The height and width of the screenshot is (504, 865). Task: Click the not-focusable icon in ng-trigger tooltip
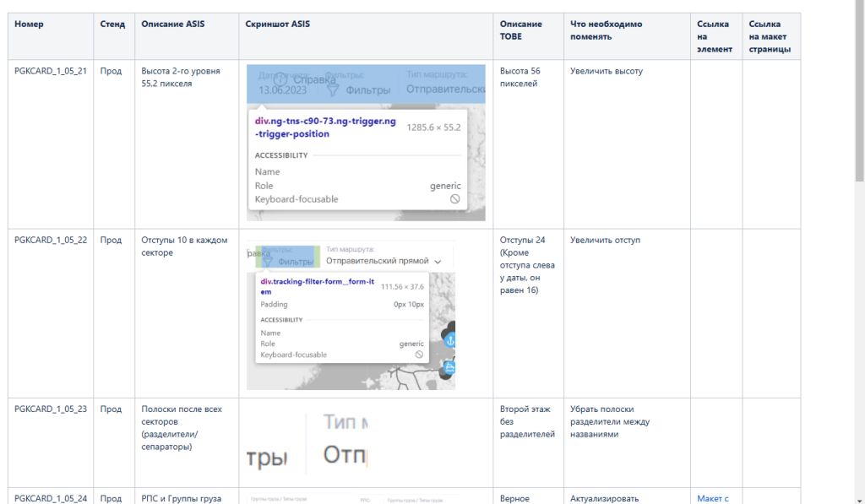pyautogui.click(x=454, y=199)
